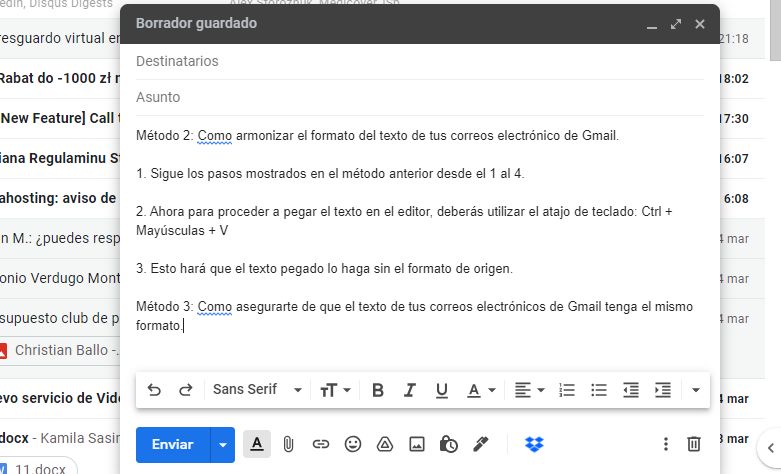This screenshot has width=781, height=474.
Task: Click the 'Borrador guardado' title bar text
Action: click(x=196, y=23)
